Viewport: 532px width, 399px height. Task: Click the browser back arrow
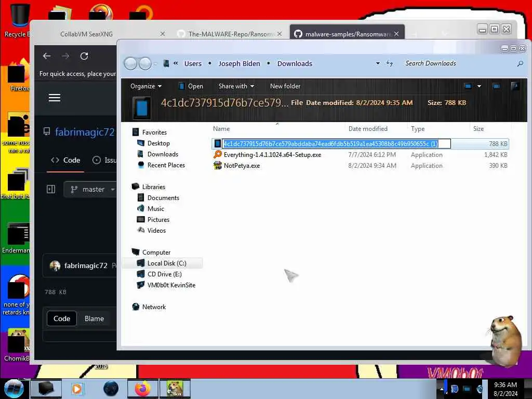pos(47,56)
